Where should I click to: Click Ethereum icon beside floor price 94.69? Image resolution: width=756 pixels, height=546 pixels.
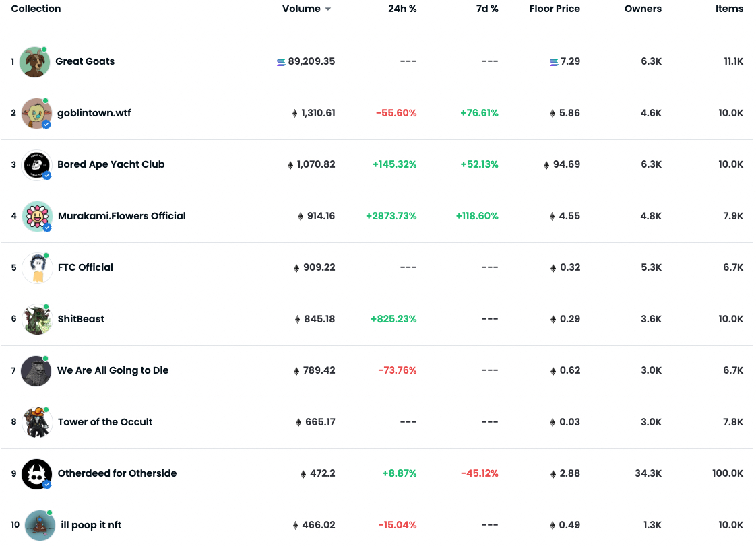coord(546,166)
